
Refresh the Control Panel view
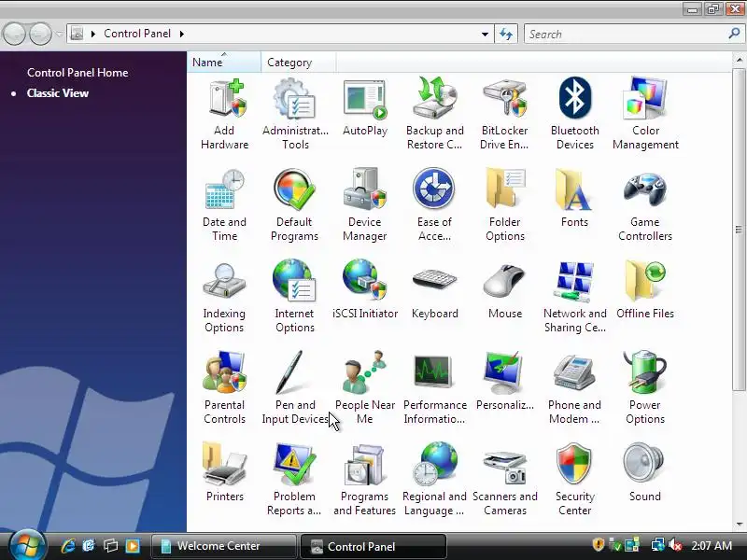pyautogui.click(x=506, y=34)
